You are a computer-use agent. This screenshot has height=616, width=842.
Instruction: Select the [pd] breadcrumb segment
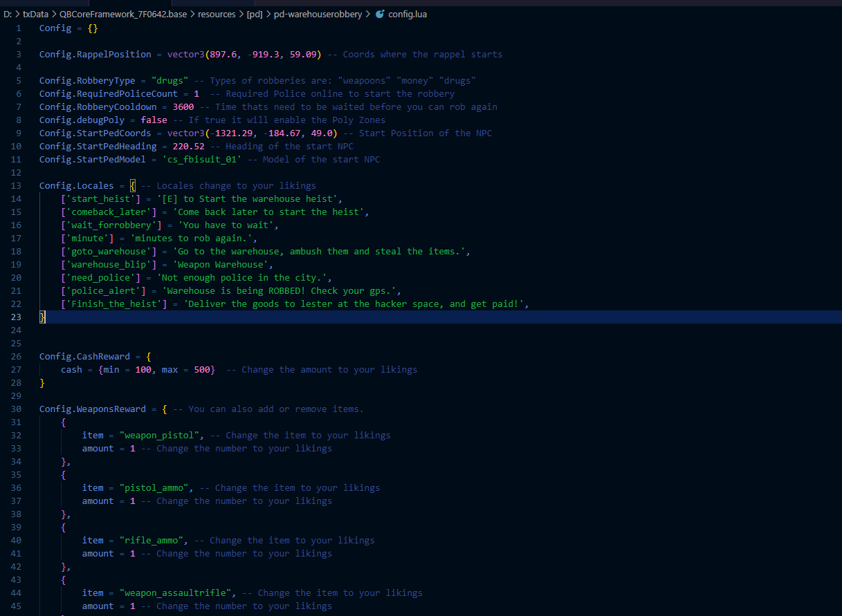click(x=255, y=15)
